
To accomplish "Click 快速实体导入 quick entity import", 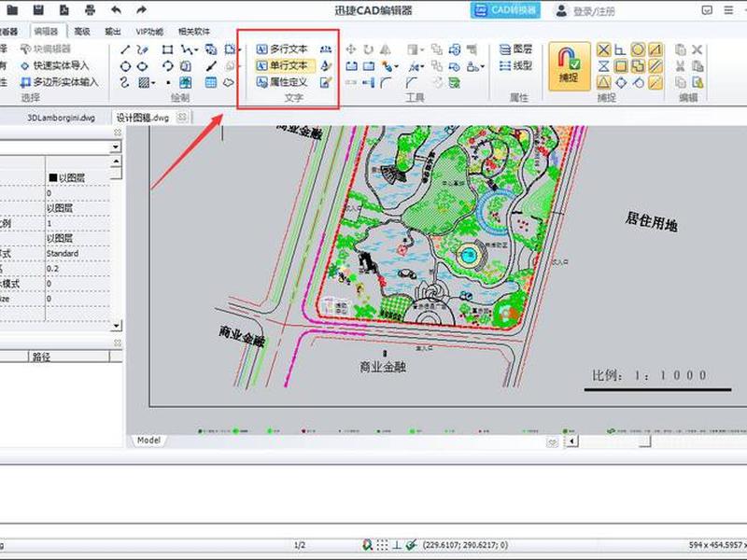I will coord(55,65).
